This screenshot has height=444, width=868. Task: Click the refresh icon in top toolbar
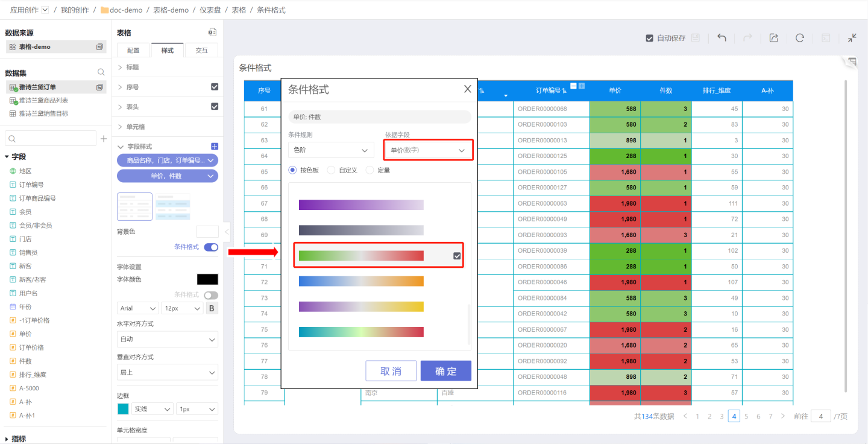799,37
